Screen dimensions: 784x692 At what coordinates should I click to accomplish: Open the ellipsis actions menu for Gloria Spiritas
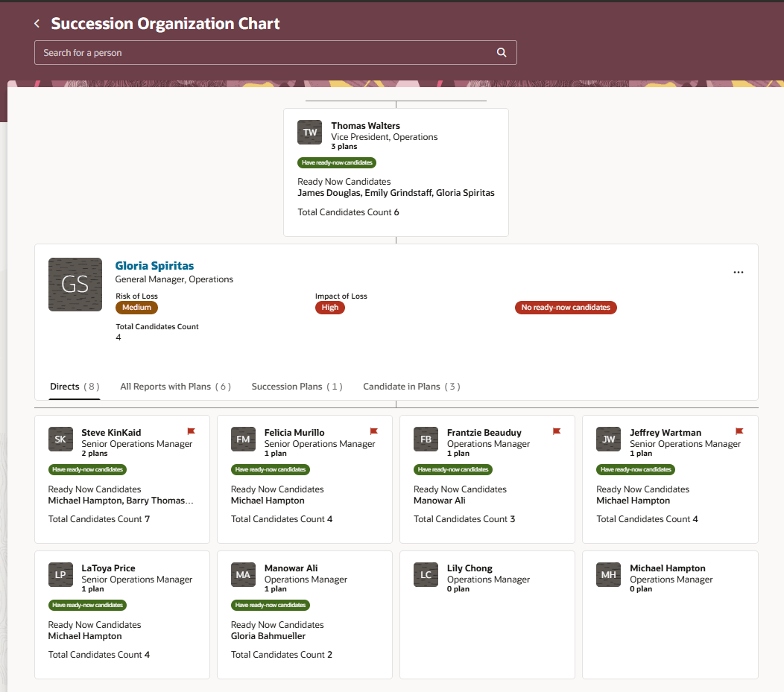tap(739, 272)
